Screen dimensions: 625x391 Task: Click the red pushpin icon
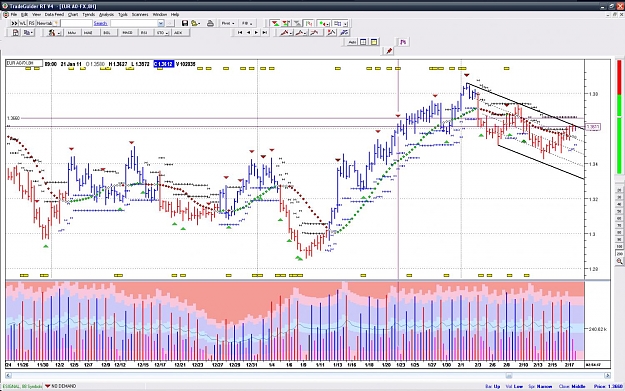click(x=389, y=51)
